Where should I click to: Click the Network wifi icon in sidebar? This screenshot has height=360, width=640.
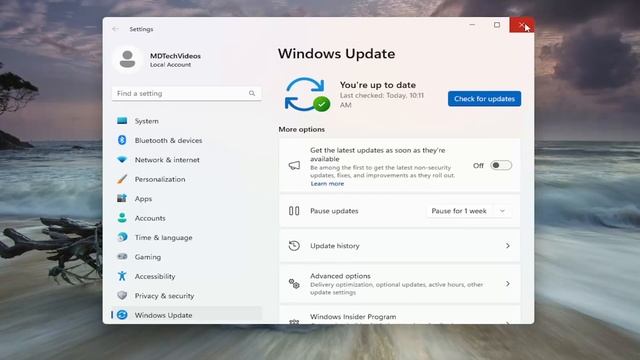point(122,160)
